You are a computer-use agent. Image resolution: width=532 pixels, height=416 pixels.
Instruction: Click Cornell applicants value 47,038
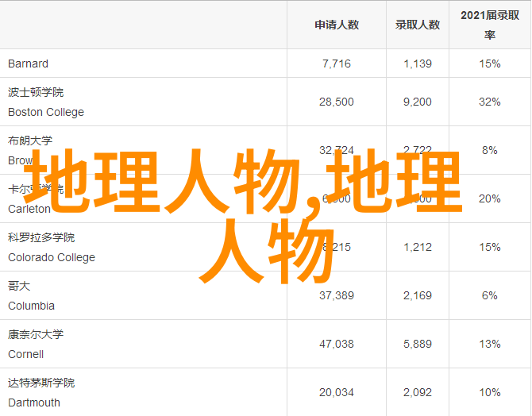pos(336,345)
